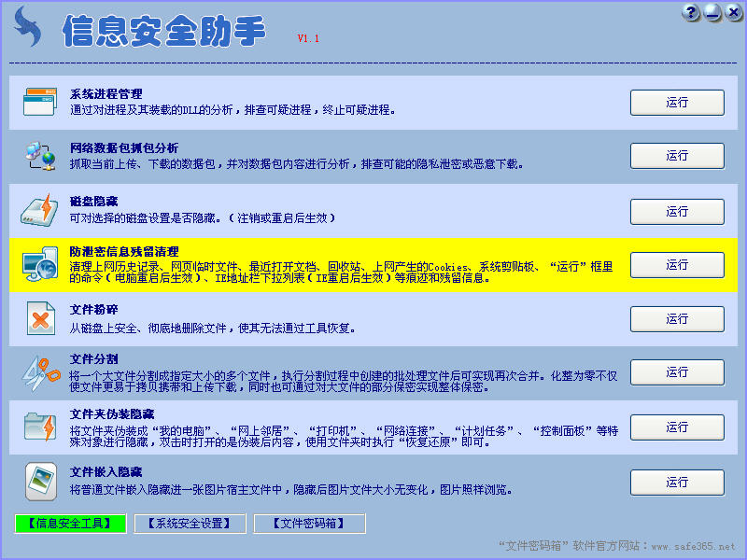Click the blue dolphin logo
The image size is (747, 560).
(x=28, y=27)
